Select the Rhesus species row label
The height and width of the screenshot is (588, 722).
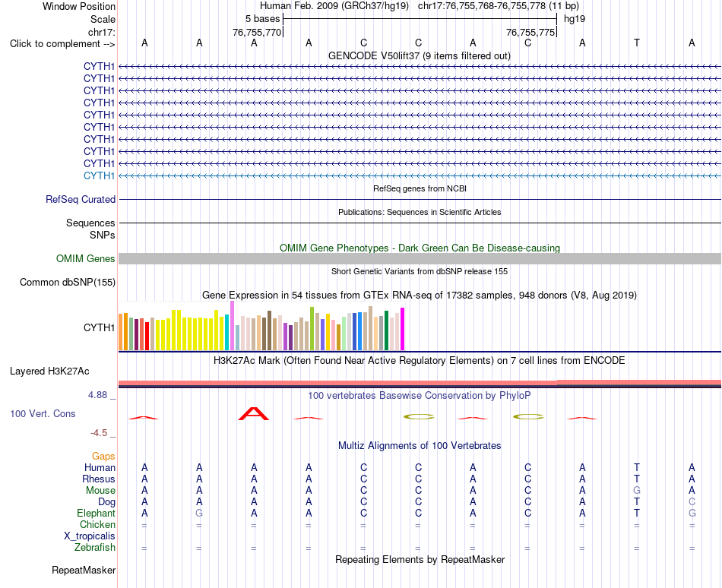point(99,479)
